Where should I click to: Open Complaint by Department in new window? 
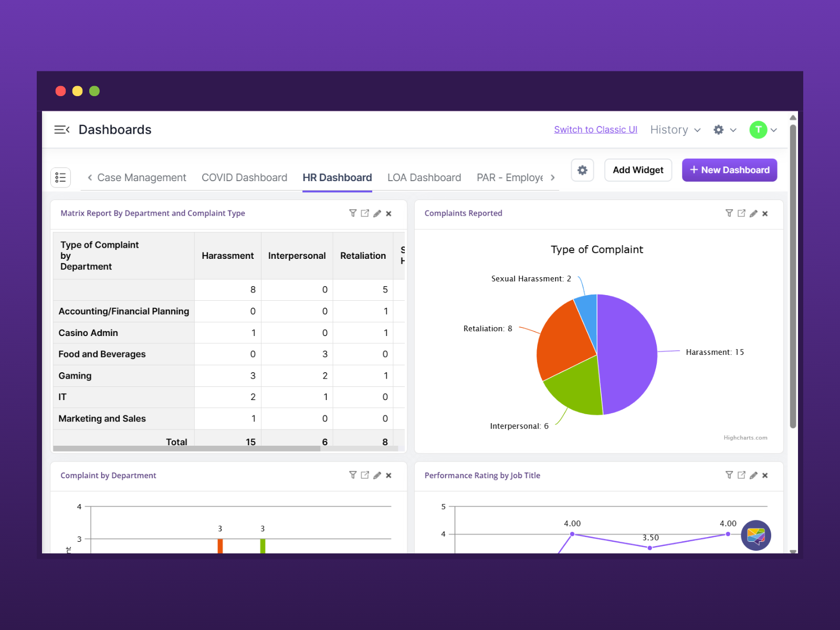(x=365, y=475)
